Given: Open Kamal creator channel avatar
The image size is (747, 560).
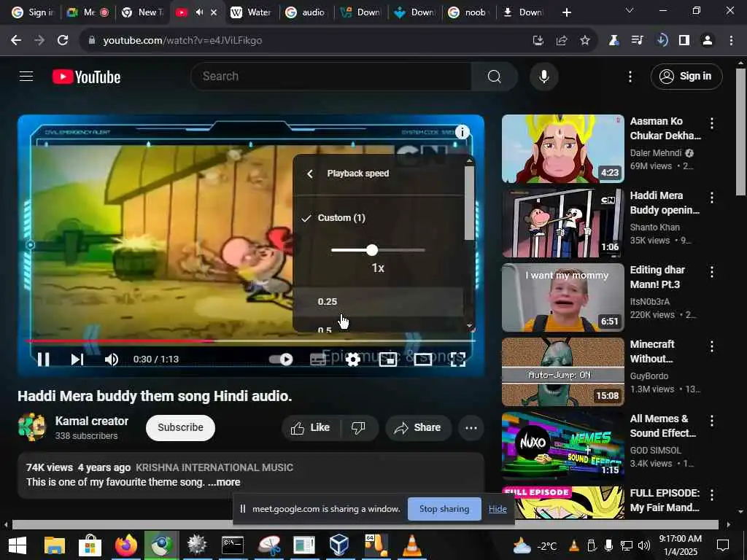Looking at the screenshot, I should coord(32,427).
